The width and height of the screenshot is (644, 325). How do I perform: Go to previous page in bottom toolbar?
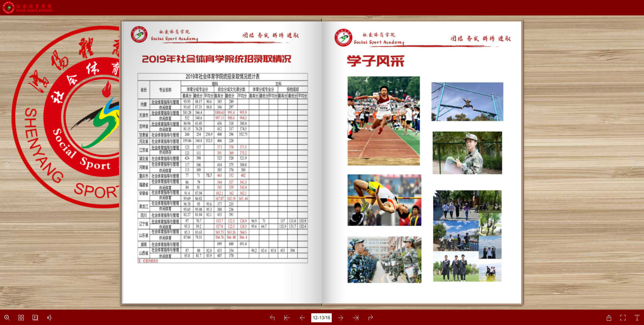[302, 318]
